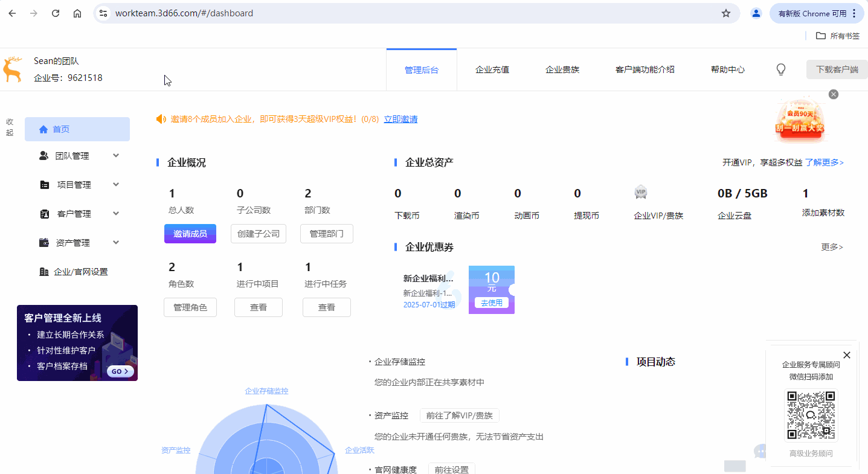868x474 pixels.
Task: Expand the 资产管理 submenu chevron
Action: [116, 242]
